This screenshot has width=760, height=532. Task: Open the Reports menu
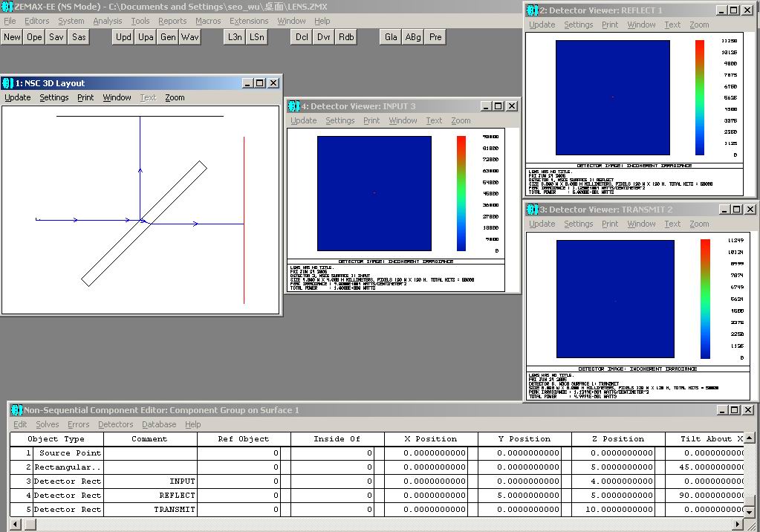[172, 21]
